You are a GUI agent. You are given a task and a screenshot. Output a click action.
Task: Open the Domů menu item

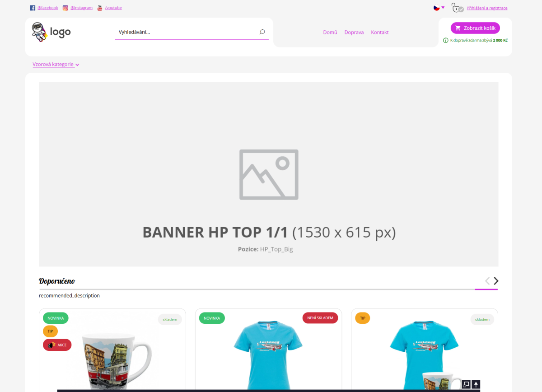(x=330, y=33)
